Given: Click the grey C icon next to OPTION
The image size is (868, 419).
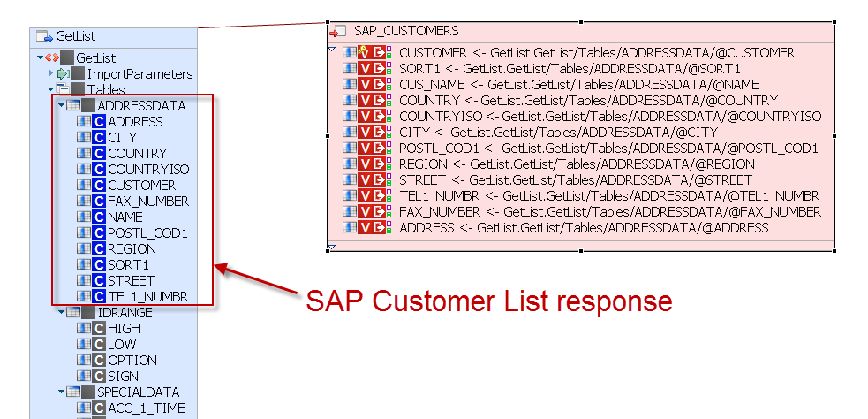Looking at the screenshot, I should click(x=99, y=361).
